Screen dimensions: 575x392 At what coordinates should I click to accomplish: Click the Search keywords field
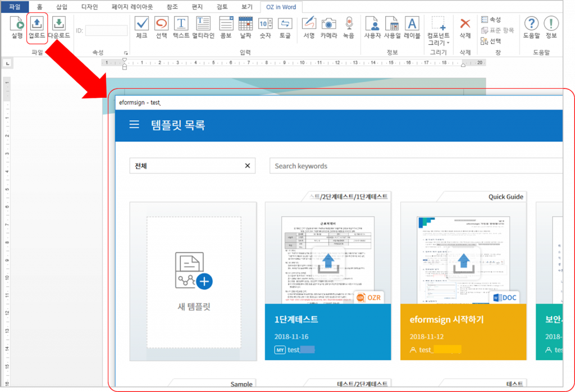[x=416, y=166]
